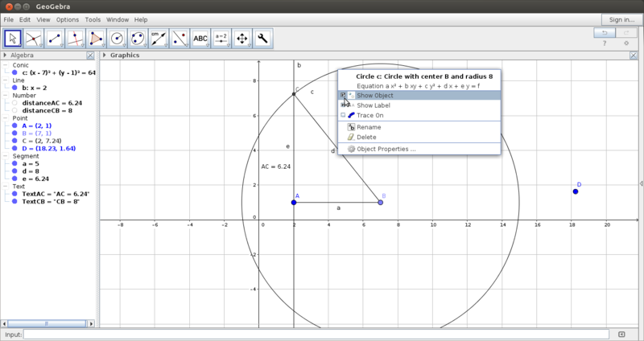This screenshot has height=341, width=644.
Task: Click the Delete eraser icon
Action: click(x=351, y=137)
